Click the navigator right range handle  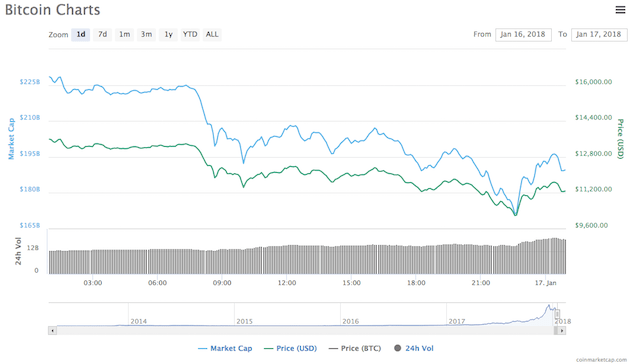click(557, 314)
